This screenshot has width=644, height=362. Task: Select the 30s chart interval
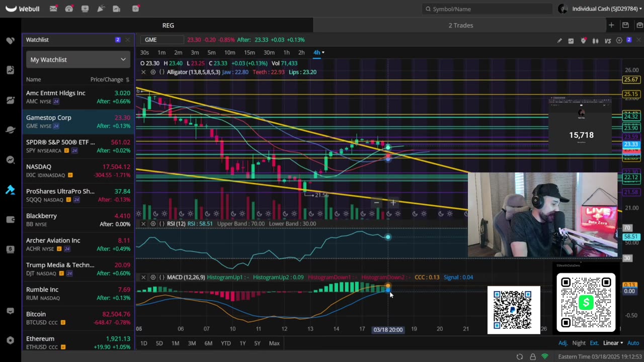point(144,52)
